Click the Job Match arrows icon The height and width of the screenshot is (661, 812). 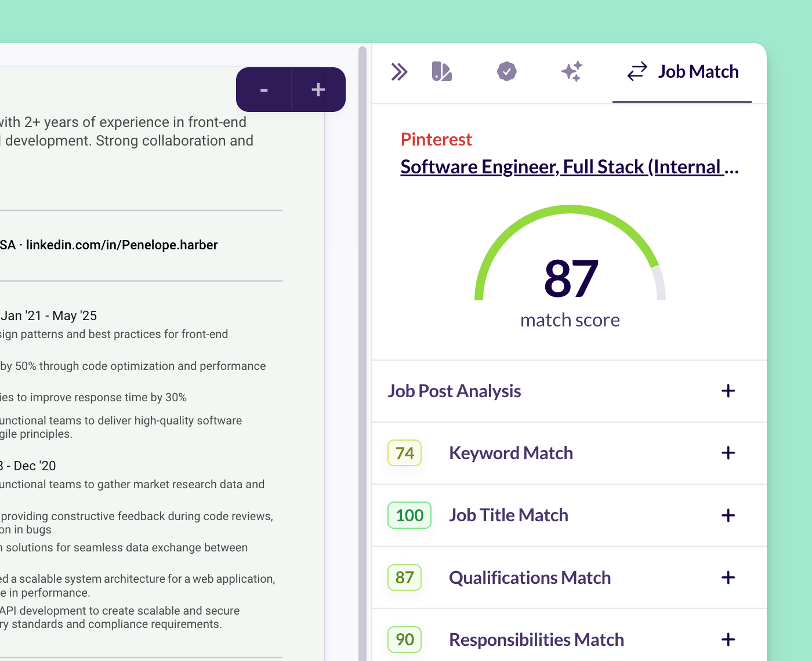click(x=637, y=71)
